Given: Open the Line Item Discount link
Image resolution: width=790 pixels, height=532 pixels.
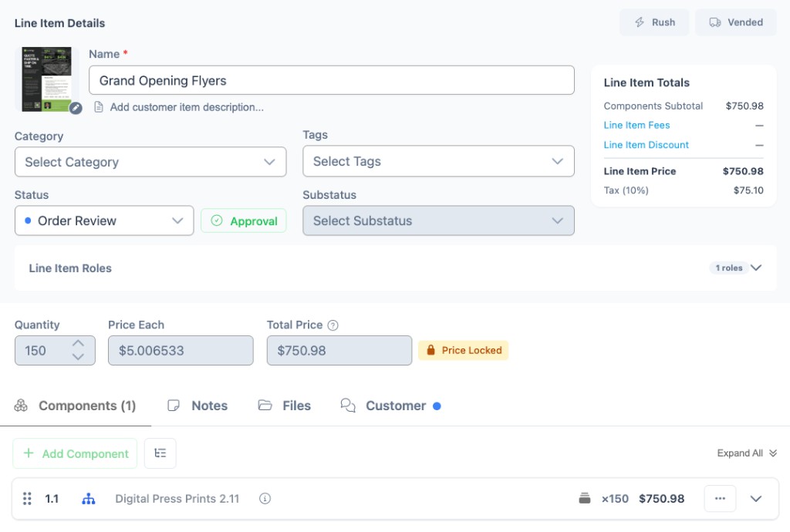Looking at the screenshot, I should tap(646, 144).
